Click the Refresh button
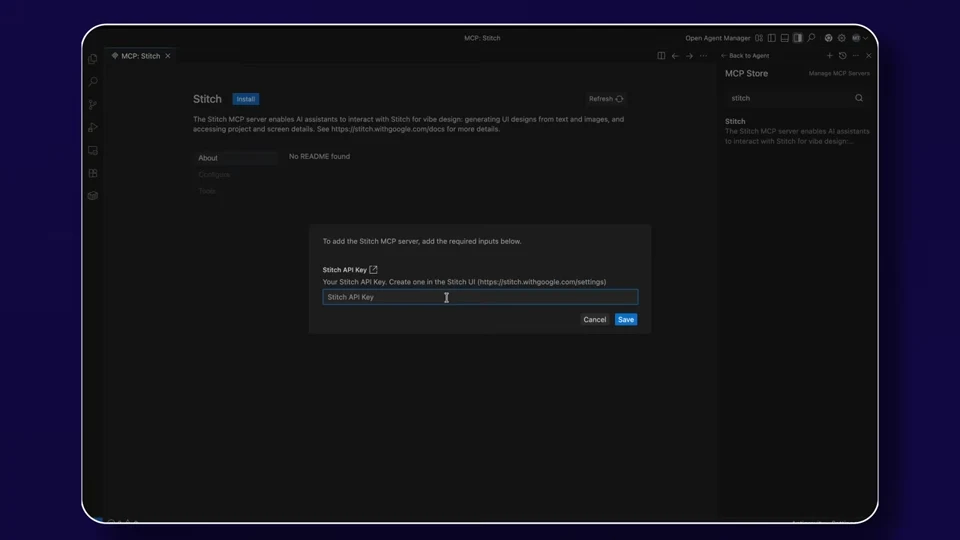960x540 pixels. point(606,99)
